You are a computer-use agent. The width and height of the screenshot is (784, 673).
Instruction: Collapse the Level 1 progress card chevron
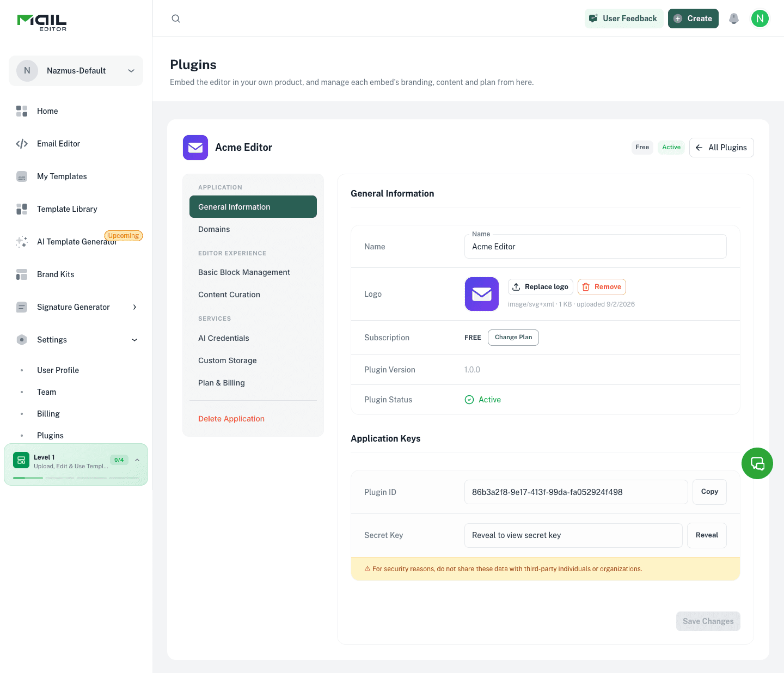137,460
